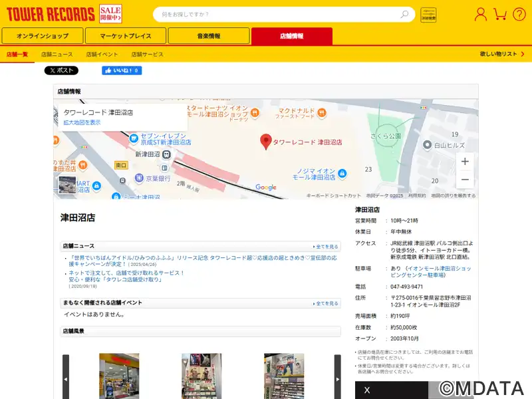Open the 店舗サービス submenu item

pos(147,55)
